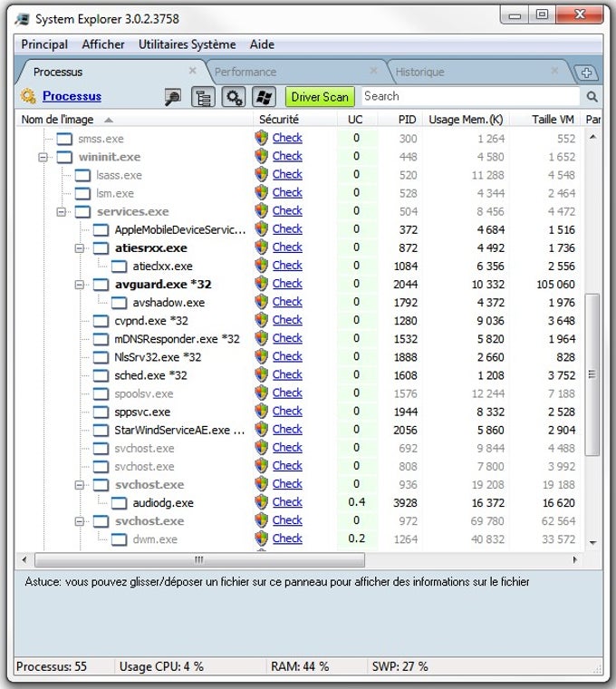Close the Performance tab with its X

(x=373, y=71)
